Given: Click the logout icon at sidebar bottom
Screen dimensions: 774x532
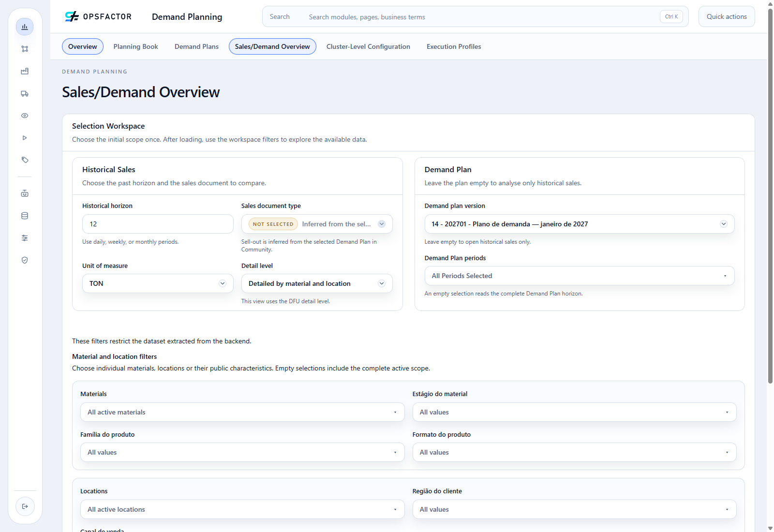Looking at the screenshot, I should tap(25, 506).
